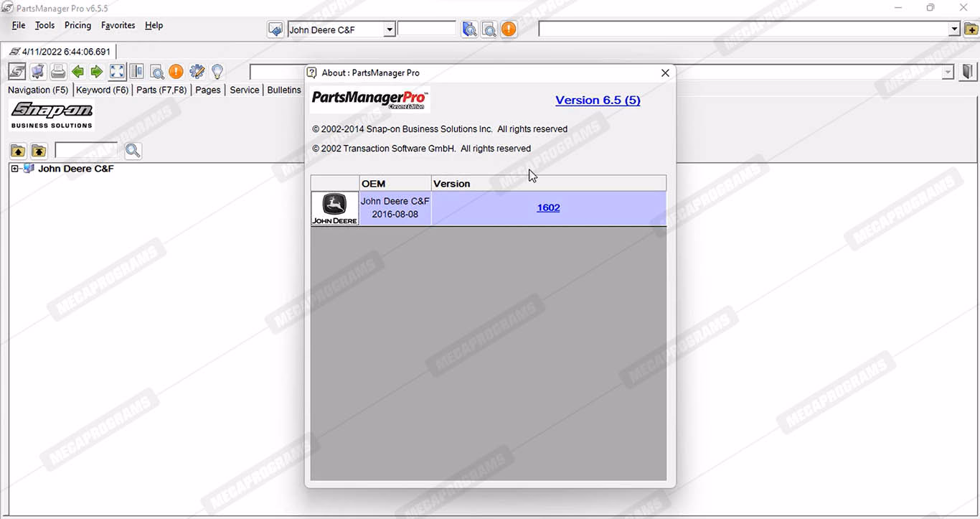Screen dimensions: 980x519
Task: Click the light bulb tips icon
Action: 217,72
